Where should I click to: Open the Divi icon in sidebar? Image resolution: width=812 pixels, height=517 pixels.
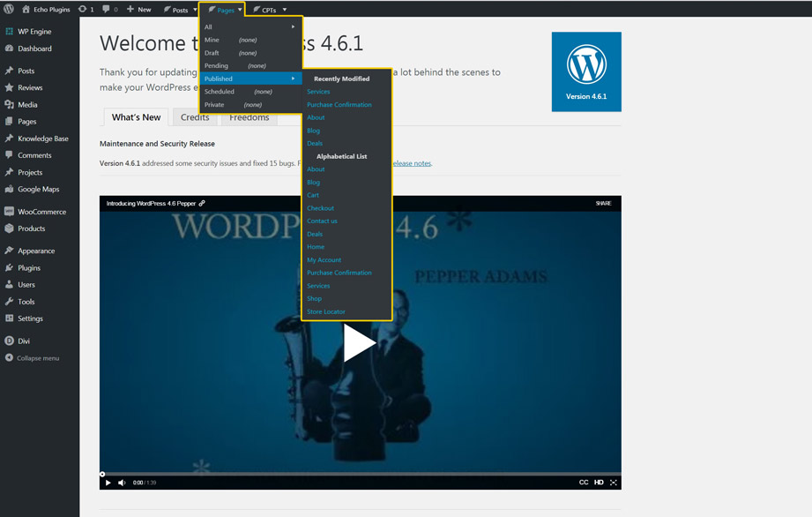pyautogui.click(x=9, y=341)
